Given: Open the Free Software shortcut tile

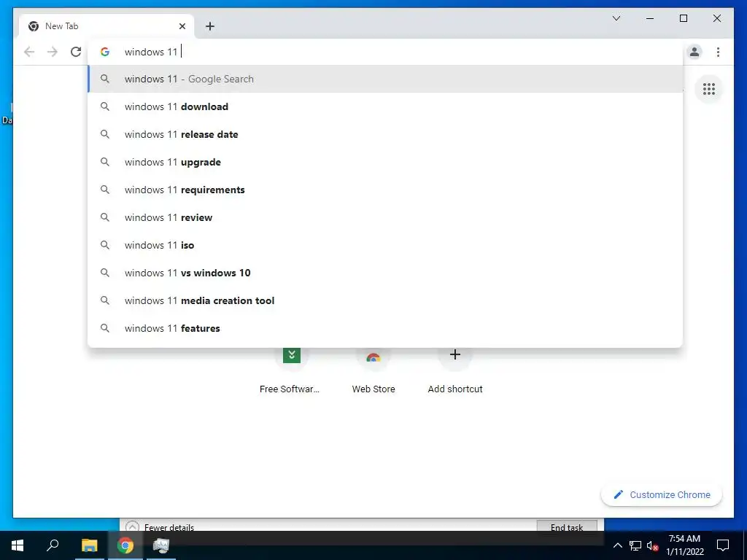Looking at the screenshot, I should tap(290, 370).
